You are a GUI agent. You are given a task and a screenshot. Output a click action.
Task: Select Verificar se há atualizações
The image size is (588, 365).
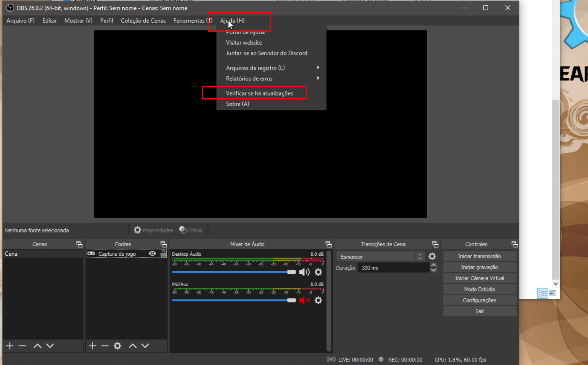pyautogui.click(x=260, y=93)
